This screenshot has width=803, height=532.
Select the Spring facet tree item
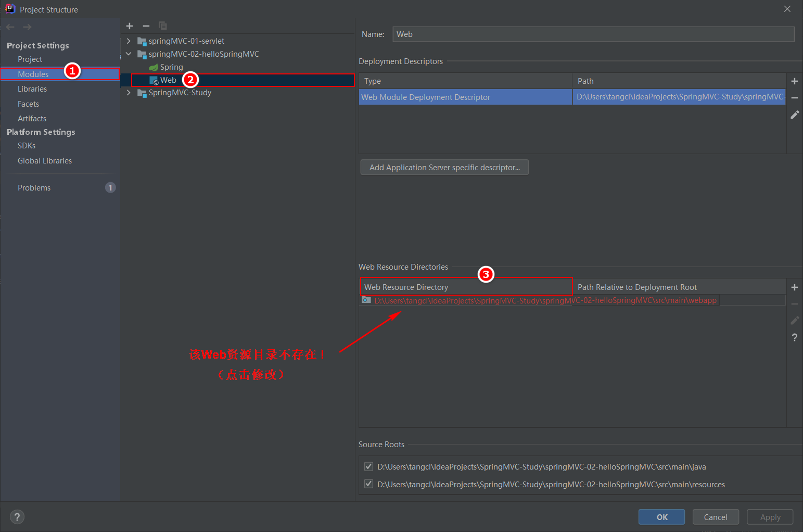tap(172, 67)
